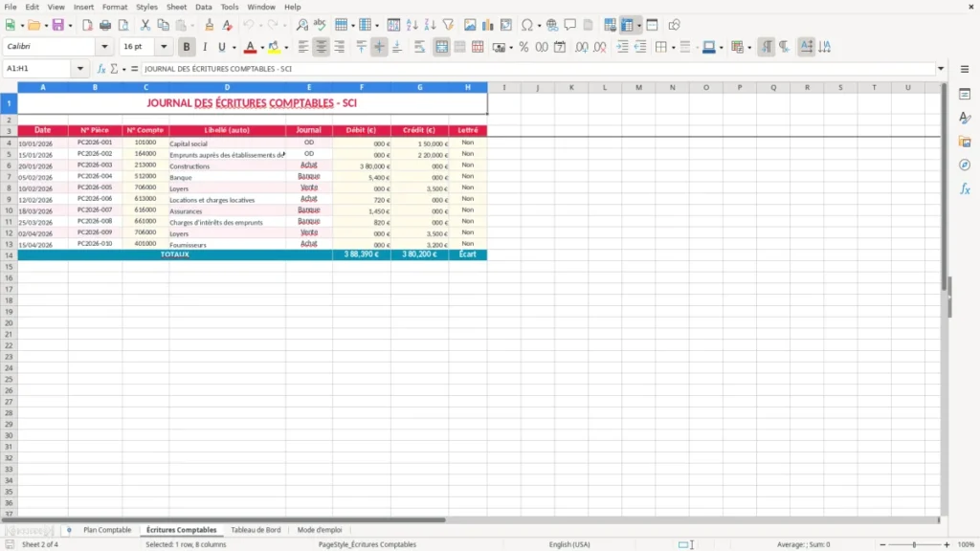Toggle Align Right

(x=340, y=47)
